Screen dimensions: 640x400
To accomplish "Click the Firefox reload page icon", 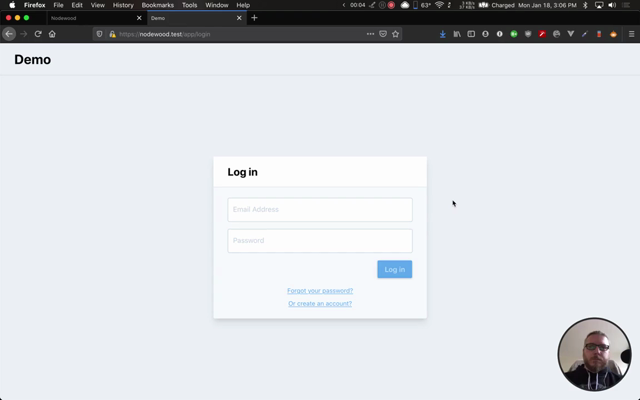I will click(38, 34).
